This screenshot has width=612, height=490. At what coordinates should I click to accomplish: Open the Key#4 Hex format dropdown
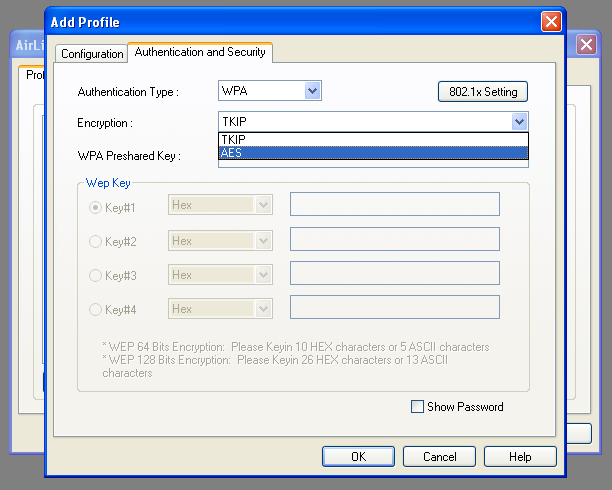(x=220, y=309)
